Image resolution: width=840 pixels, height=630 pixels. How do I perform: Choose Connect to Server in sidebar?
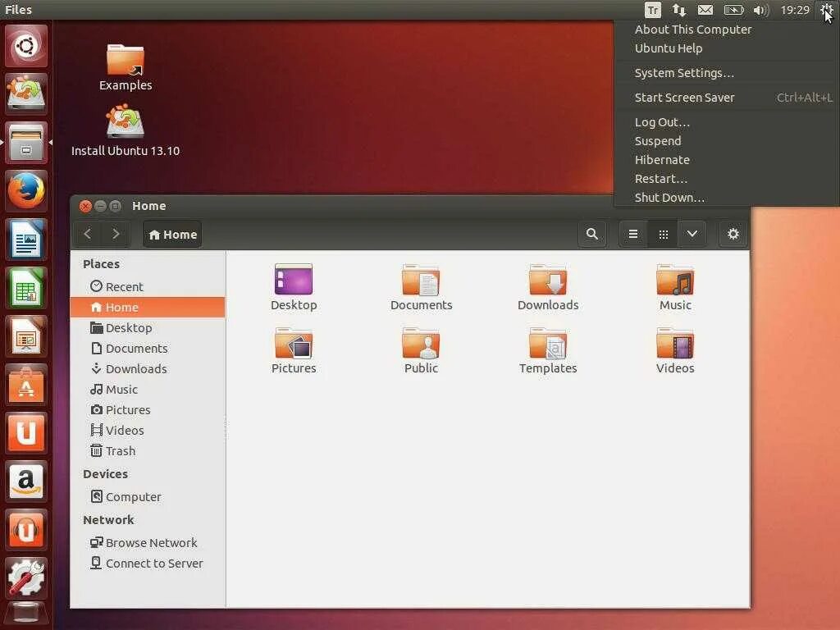(148, 563)
